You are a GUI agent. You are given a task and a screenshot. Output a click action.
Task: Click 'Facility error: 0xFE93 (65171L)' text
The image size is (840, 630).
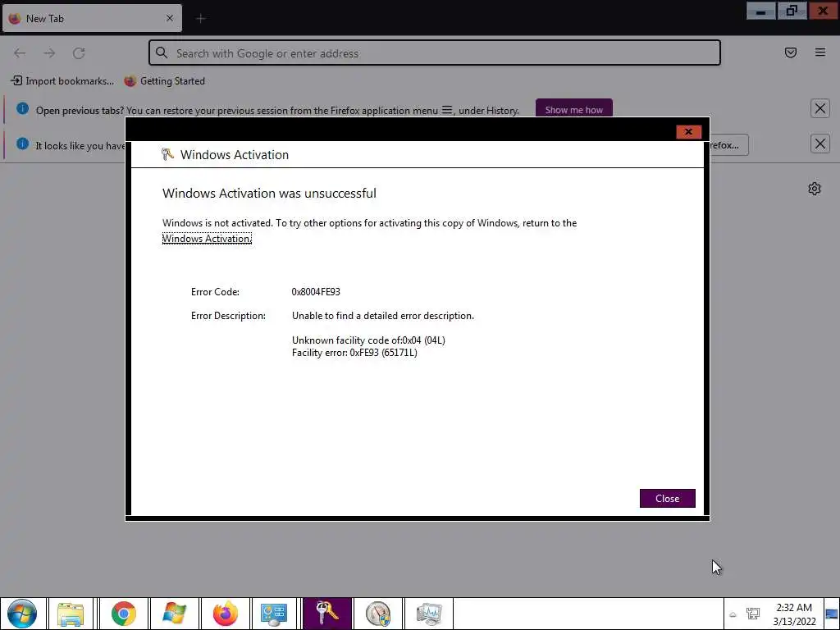[x=354, y=353]
